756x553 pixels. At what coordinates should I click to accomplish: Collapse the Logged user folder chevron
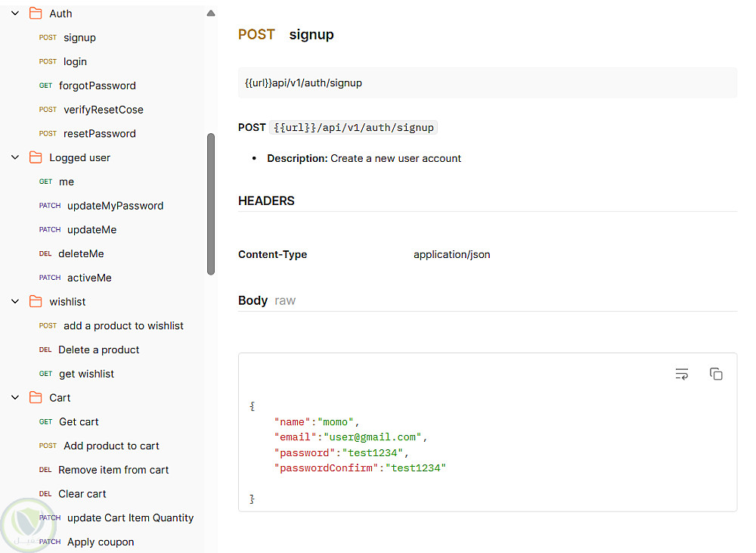point(15,157)
